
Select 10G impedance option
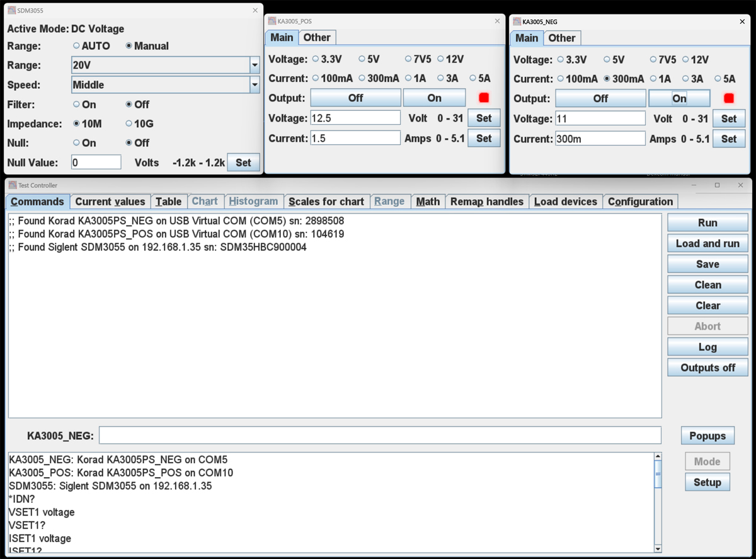tap(140, 124)
